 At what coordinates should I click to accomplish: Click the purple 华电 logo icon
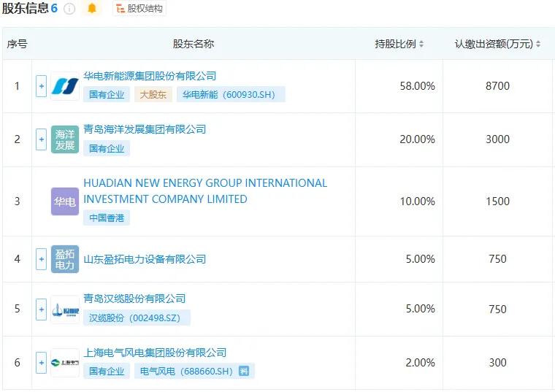65,201
